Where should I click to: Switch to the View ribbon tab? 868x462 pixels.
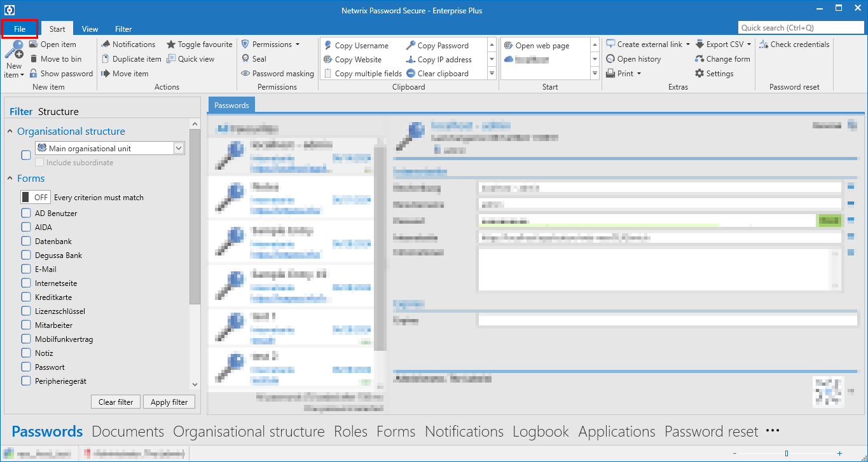pyautogui.click(x=90, y=29)
